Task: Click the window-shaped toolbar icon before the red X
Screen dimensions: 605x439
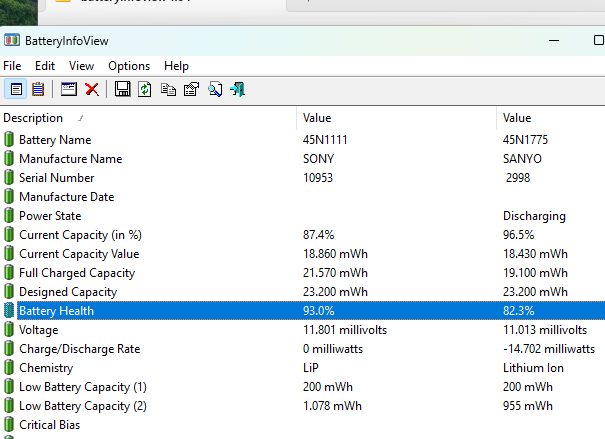Action: pyautogui.click(x=69, y=89)
